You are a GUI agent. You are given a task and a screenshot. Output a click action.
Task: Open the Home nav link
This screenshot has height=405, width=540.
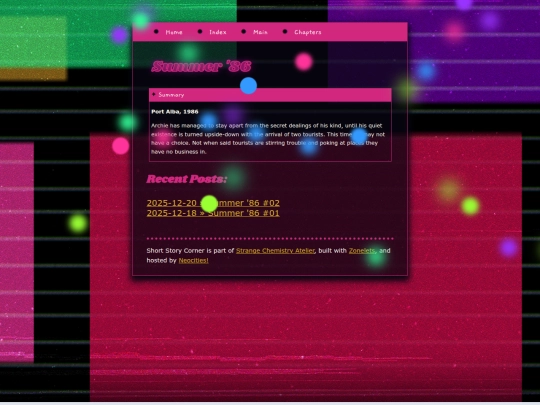[x=174, y=32]
